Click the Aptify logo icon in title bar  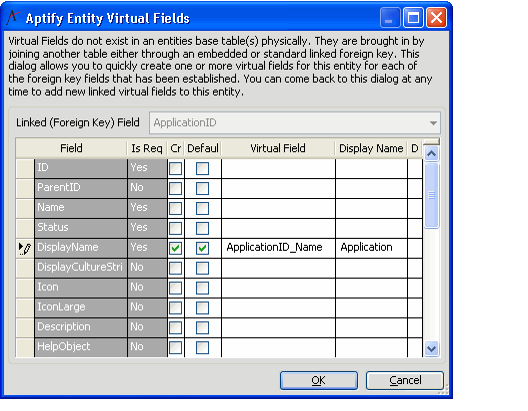(13, 18)
